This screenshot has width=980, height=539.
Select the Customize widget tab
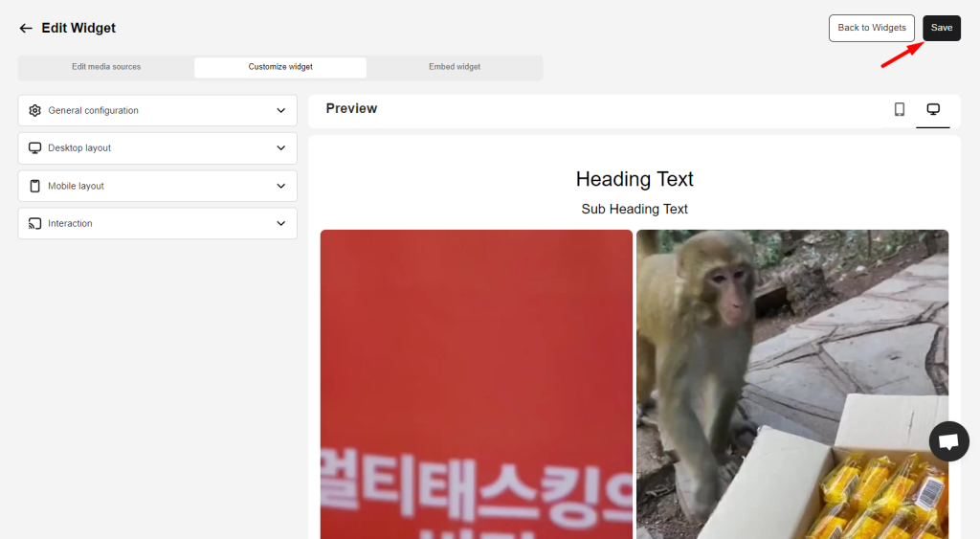point(280,67)
